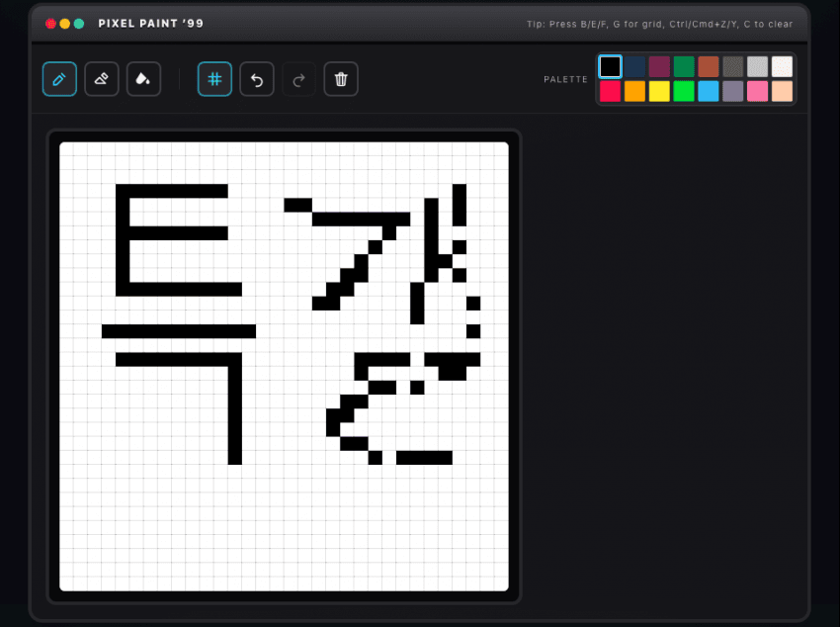Viewport: 840px width, 627px height.
Task: Pick the white palette swatch
Action: [782, 67]
